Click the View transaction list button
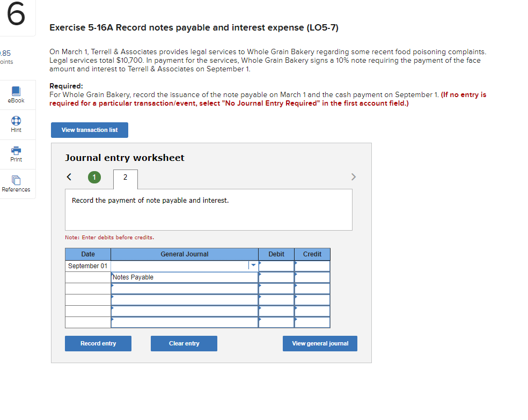Viewport: 528px width, 420px height. coord(89,130)
